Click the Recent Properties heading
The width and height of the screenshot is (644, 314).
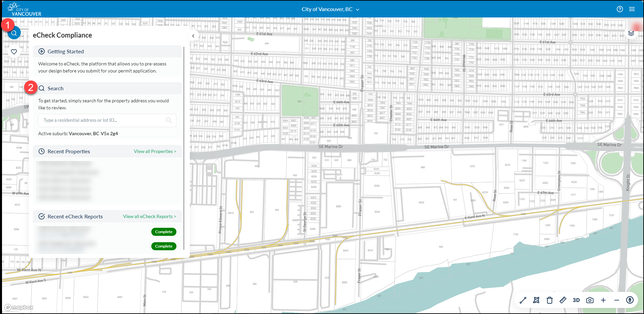(x=69, y=151)
